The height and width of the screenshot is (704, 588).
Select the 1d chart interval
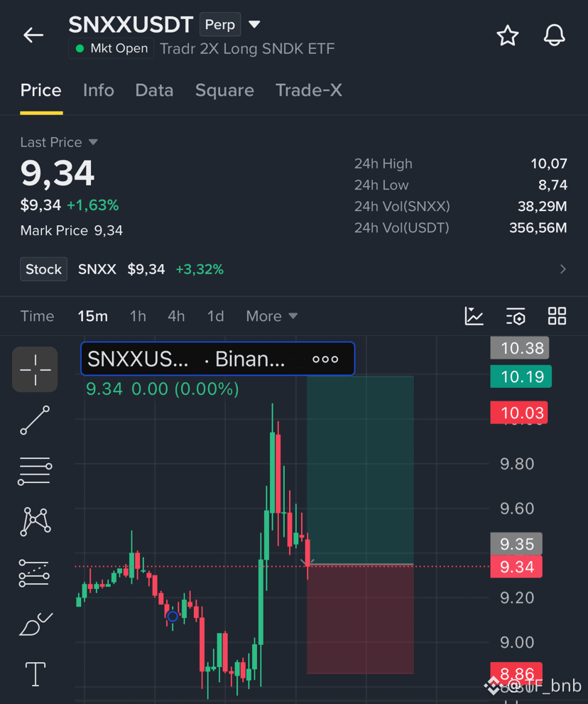pos(215,316)
